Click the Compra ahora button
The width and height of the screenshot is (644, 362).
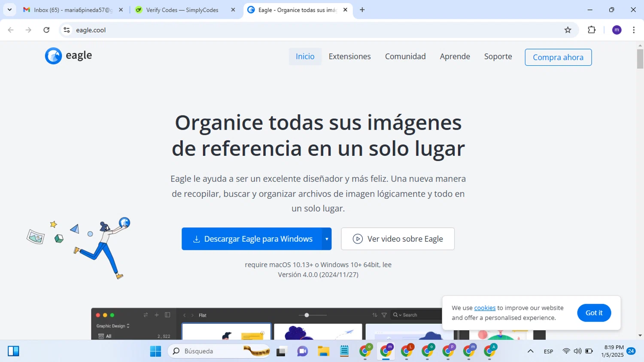point(558,57)
